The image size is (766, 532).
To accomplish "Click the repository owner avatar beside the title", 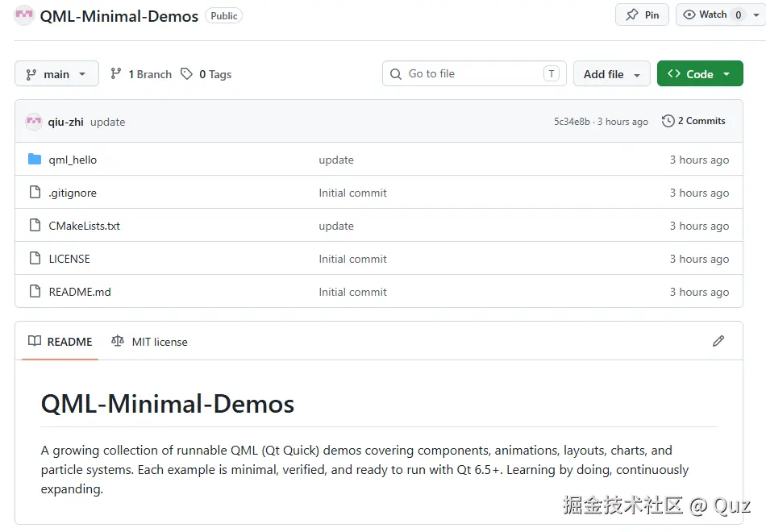I will coord(24,15).
